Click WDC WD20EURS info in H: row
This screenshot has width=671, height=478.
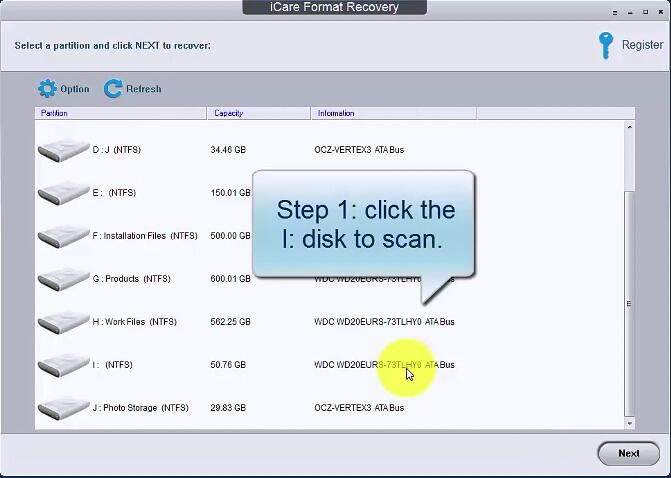pyautogui.click(x=384, y=322)
